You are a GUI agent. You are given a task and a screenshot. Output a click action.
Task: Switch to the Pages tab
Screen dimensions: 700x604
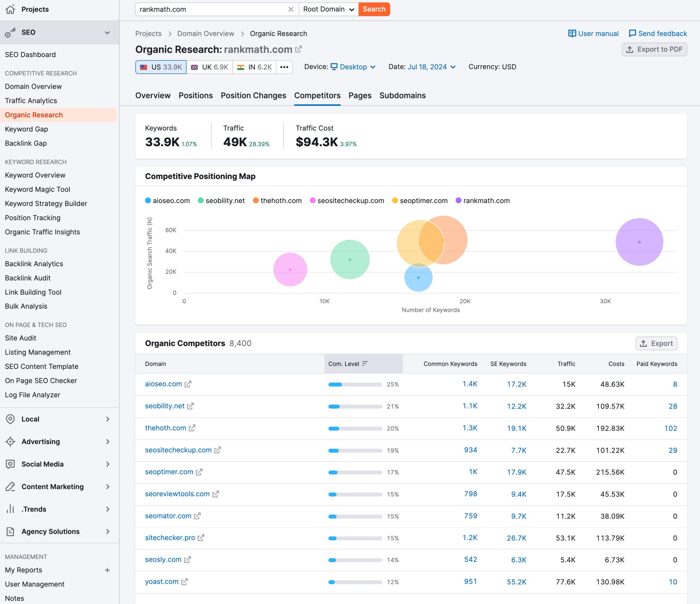click(x=360, y=96)
